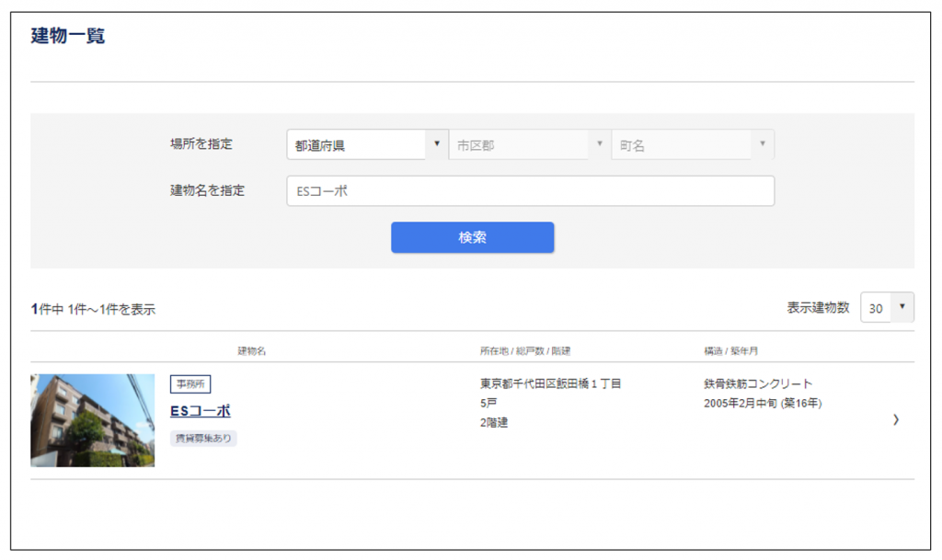Select the 構造 / 築年月 column header
942x560 pixels.
pos(730,351)
